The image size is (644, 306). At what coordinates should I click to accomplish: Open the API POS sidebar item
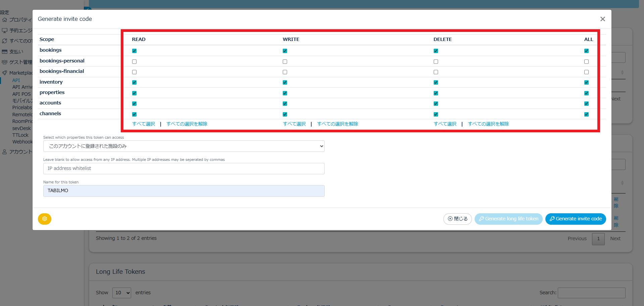point(21,94)
